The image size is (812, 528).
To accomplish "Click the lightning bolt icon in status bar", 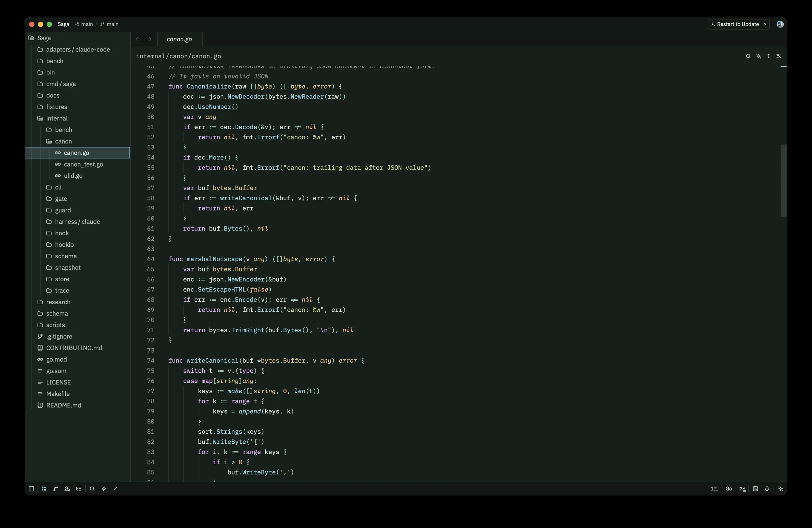I will (104, 489).
